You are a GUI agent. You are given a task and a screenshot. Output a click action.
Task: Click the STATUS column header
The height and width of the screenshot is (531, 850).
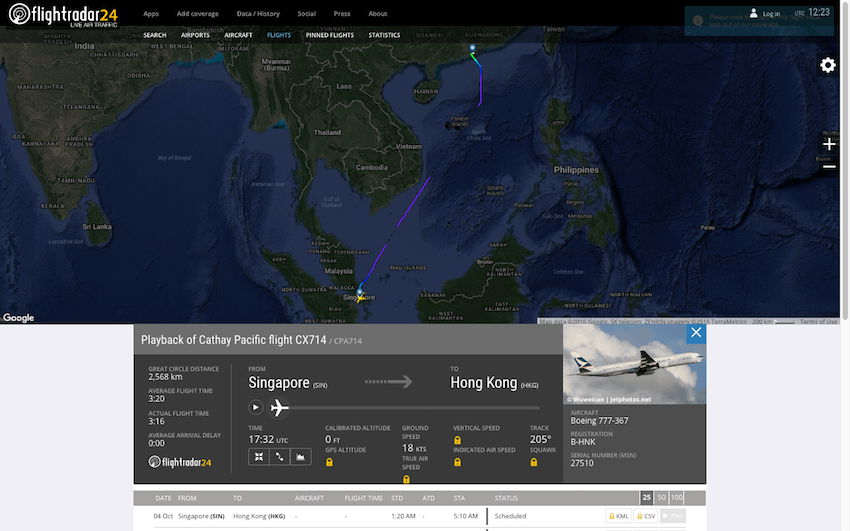506,498
